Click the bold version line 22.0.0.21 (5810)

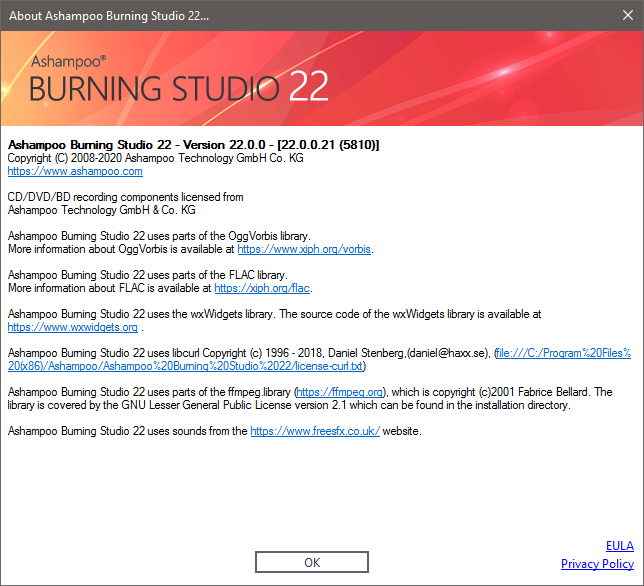coord(193,145)
